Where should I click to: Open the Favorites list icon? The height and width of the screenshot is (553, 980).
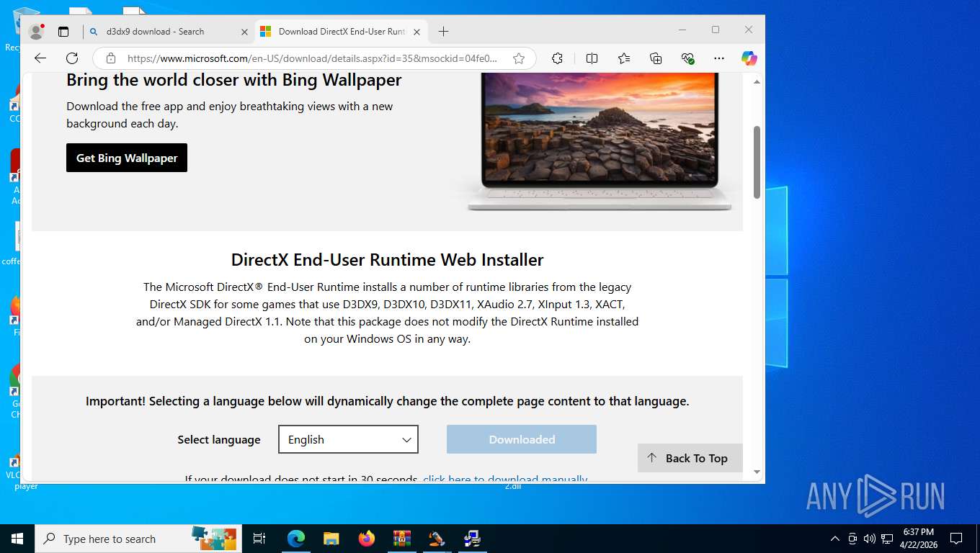(x=624, y=58)
